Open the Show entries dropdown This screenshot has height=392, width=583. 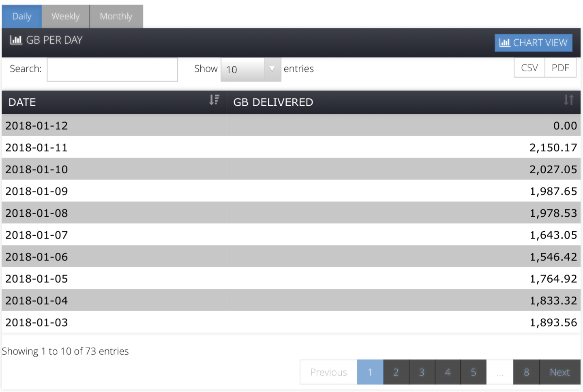point(251,69)
